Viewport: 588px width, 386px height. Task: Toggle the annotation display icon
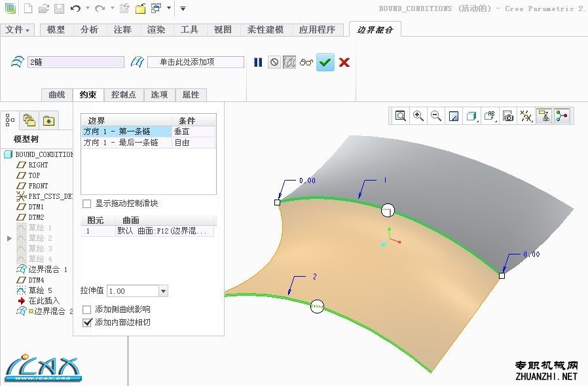point(544,116)
